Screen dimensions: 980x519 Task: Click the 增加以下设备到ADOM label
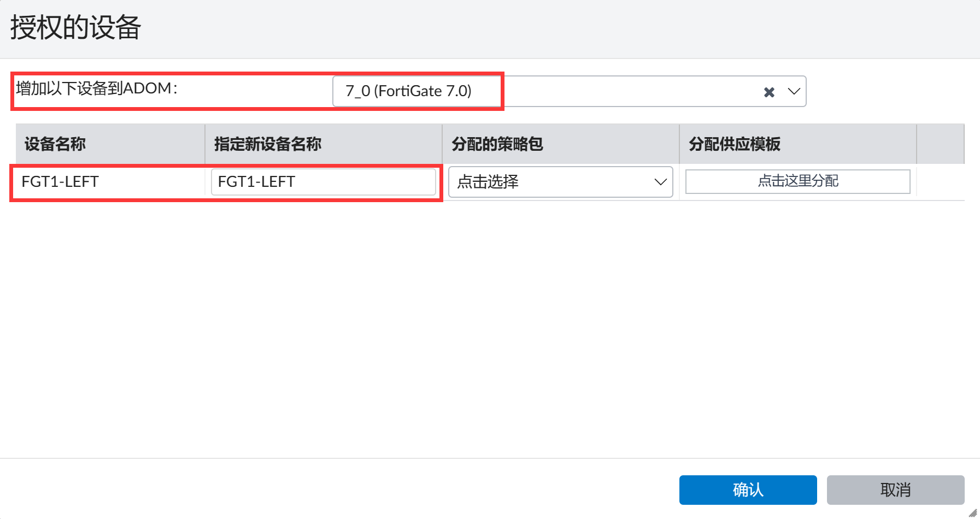tap(97, 89)
